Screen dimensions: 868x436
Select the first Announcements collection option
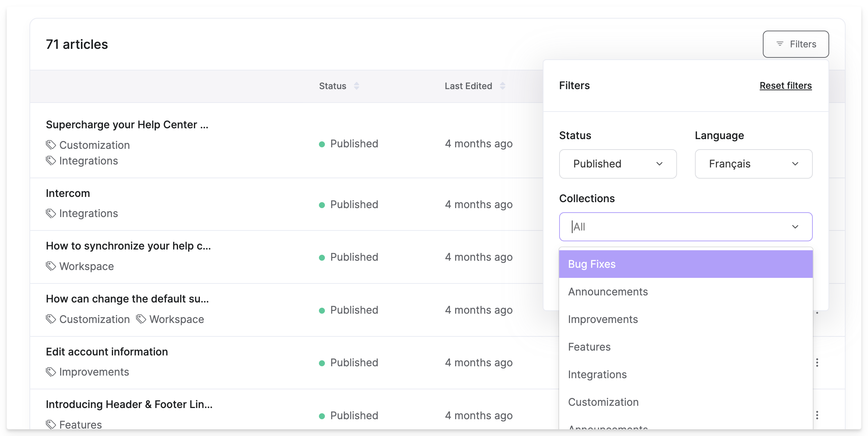click(686, 292)
